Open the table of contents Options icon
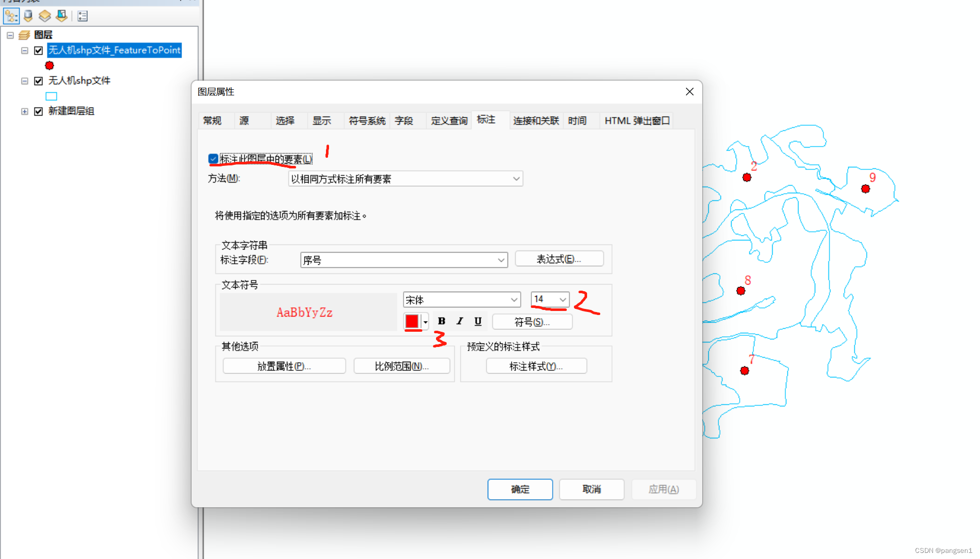The image size is (980, 559). 82,16
